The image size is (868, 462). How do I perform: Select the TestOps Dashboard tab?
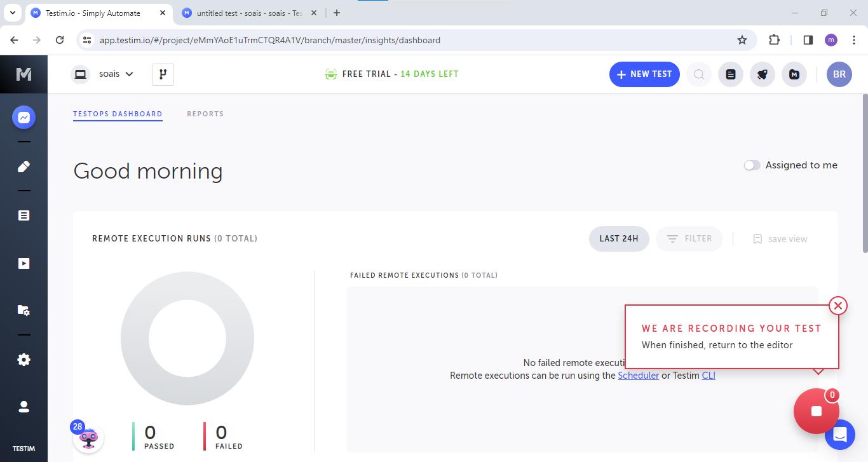[118, 114]
